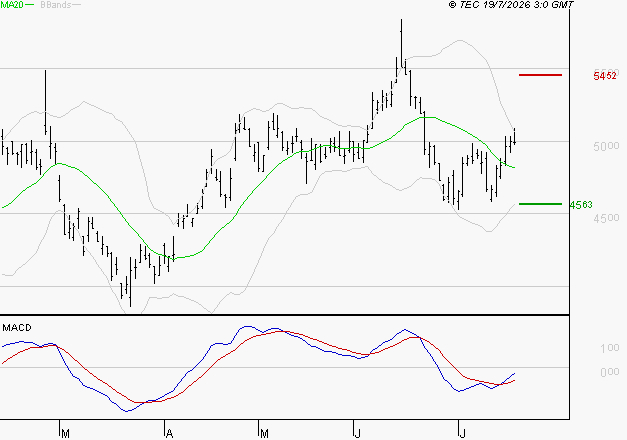Click the 000 MACD zero-level label
627x440 pixels.
click(x=610, y=372)
